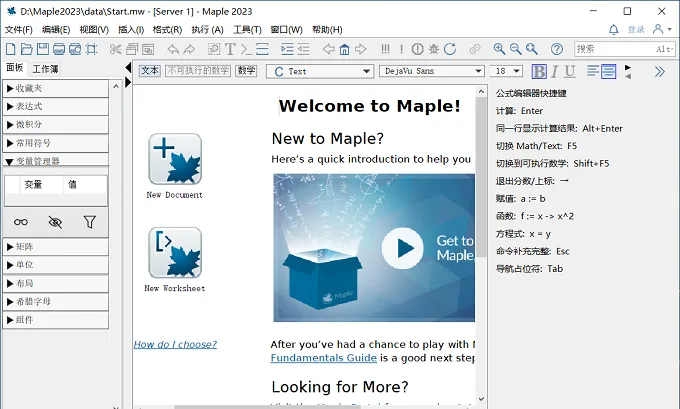Collapse the 变量管理器 palette

(56, 160)
